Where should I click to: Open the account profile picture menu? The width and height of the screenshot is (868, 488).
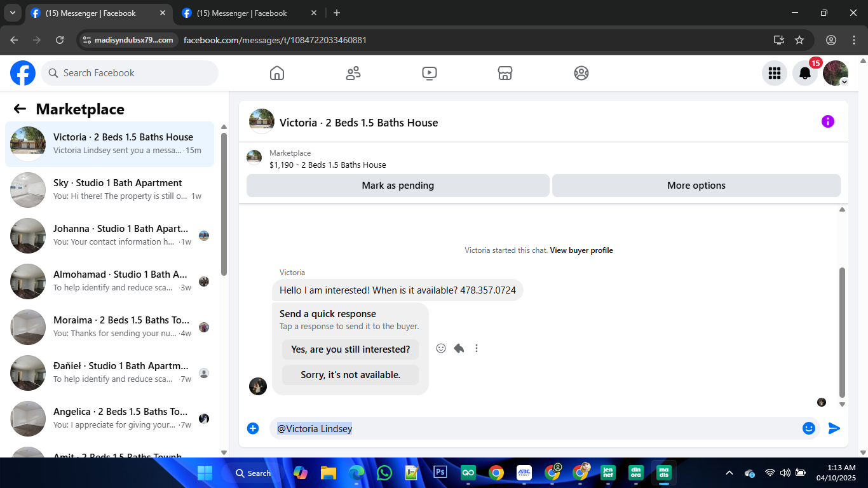[836, 73]
